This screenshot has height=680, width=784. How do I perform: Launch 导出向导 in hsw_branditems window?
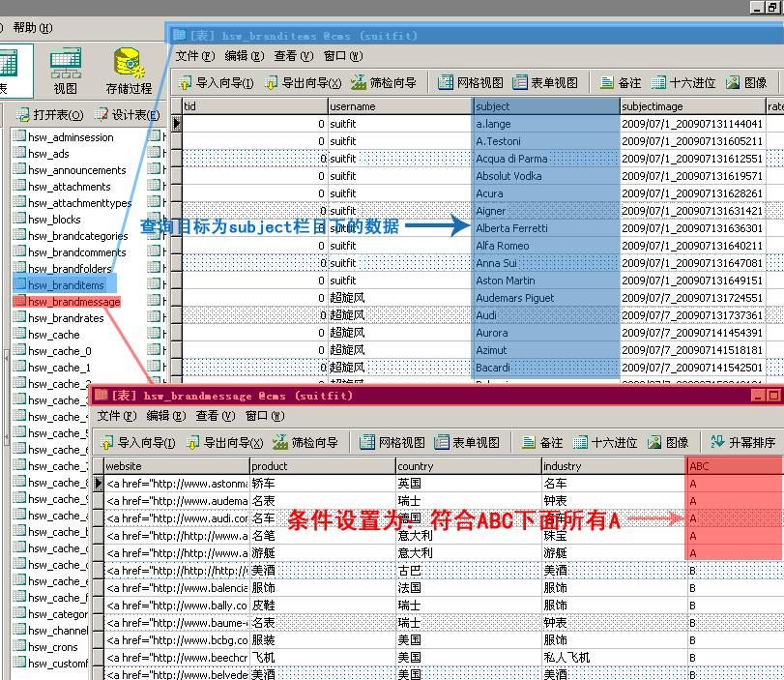(x=303, y=82)
